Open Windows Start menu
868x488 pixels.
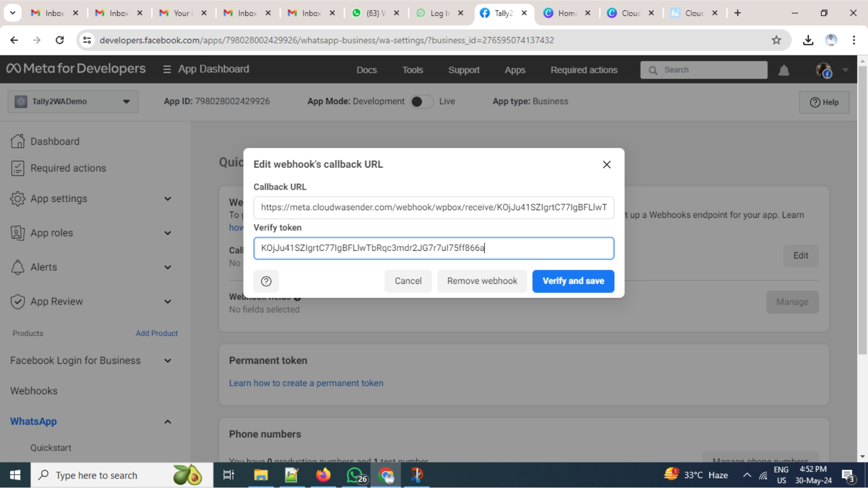[15, 475]
